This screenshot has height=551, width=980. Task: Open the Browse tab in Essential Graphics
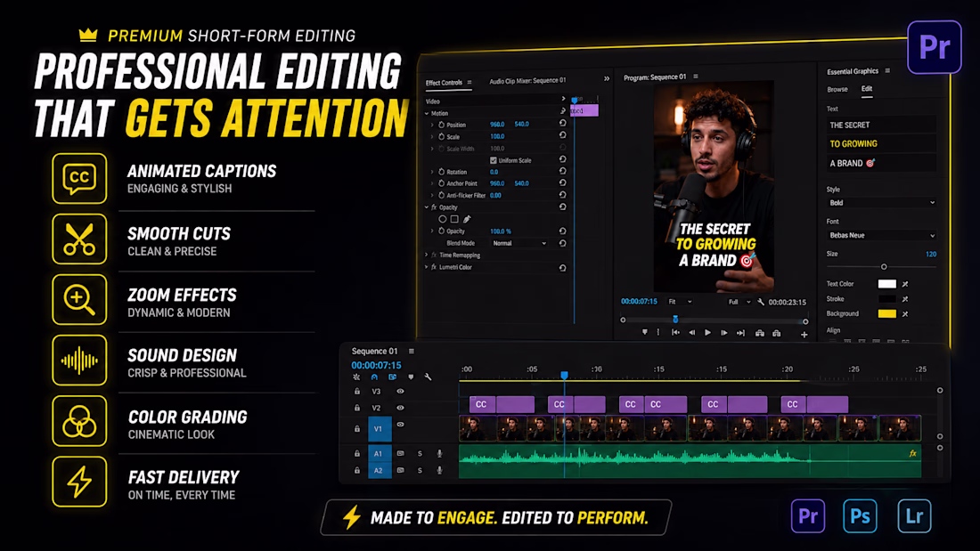837,89
